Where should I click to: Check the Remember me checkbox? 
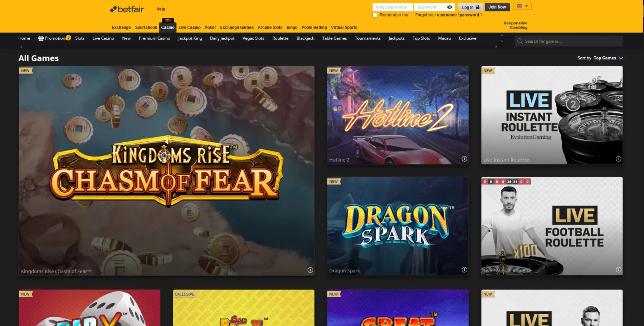[x=375, y=15]
